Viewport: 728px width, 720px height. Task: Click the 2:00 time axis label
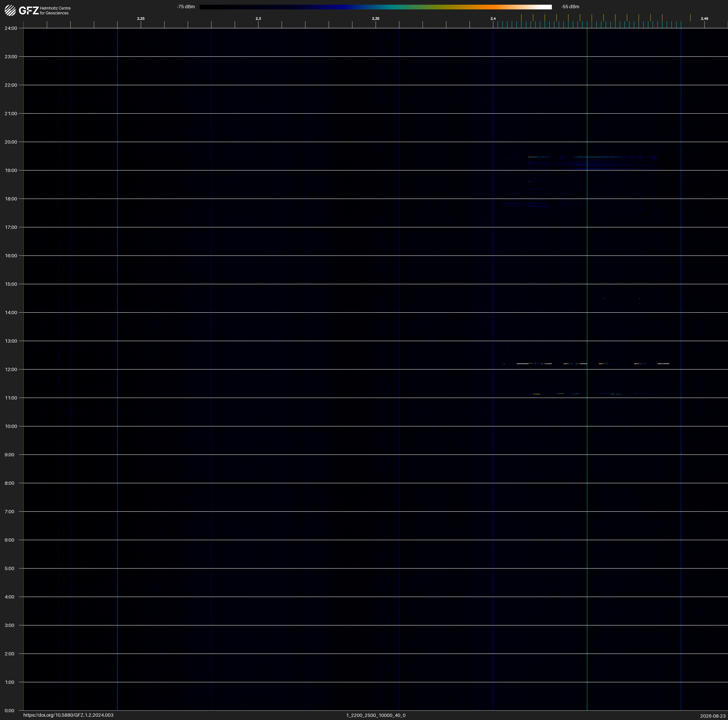pyautogui.click(x=9, y=654)
